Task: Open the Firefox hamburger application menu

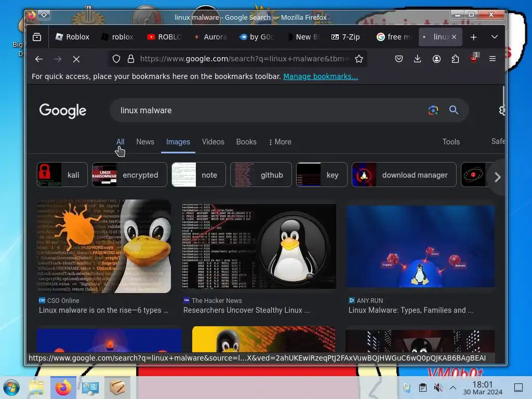Action: (x=493, y=59)
